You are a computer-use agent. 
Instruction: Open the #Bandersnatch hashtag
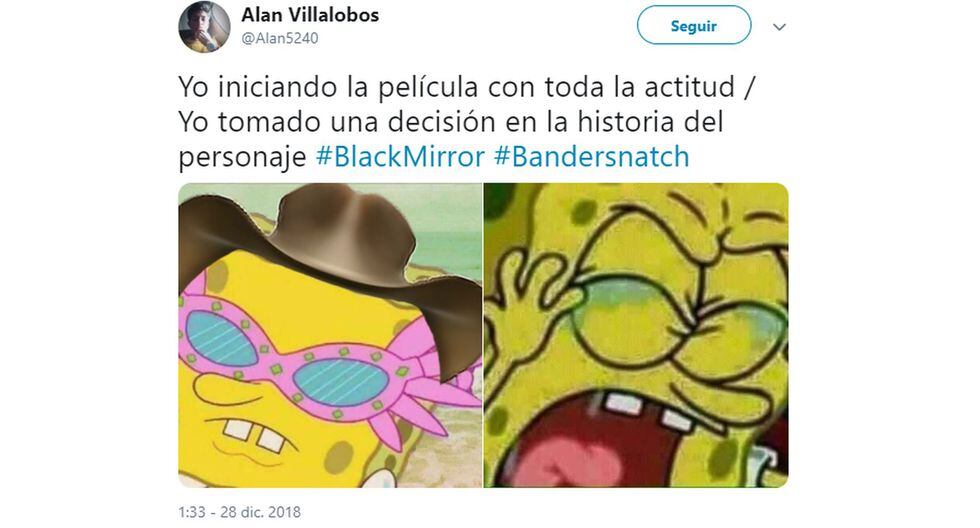[x=591, y=157]
